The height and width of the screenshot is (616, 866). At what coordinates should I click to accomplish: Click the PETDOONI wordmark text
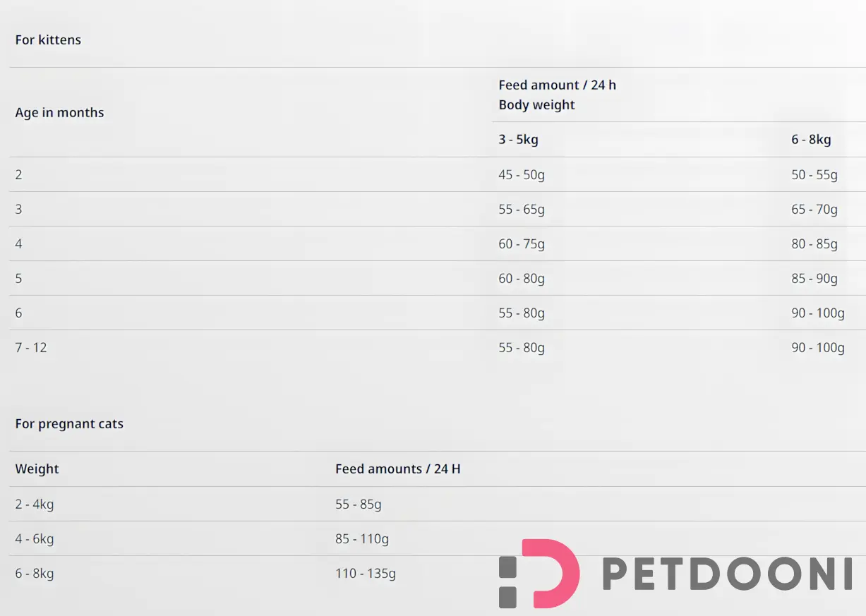coord(727,574)
